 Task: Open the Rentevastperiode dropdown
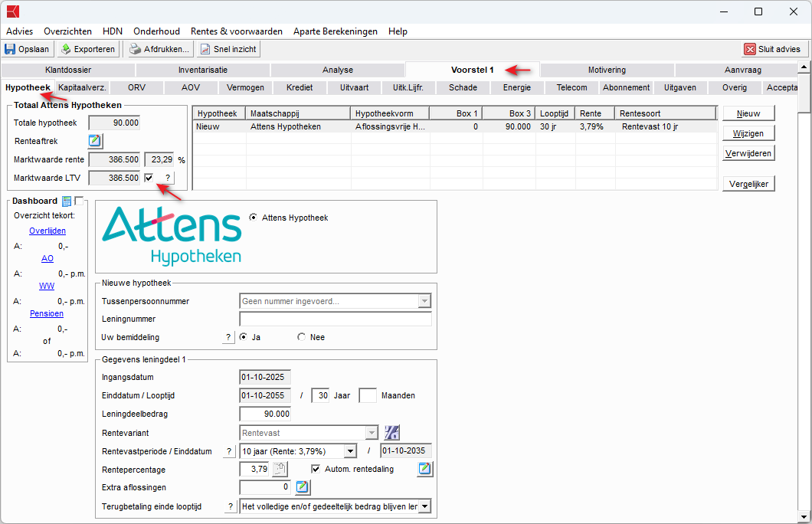tap(351, 451)
